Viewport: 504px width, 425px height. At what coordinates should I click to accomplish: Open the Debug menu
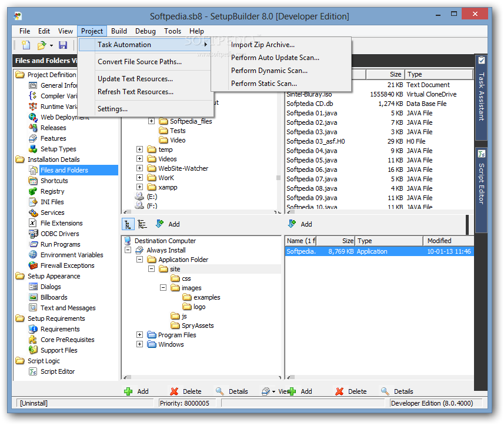click(145, 31)
